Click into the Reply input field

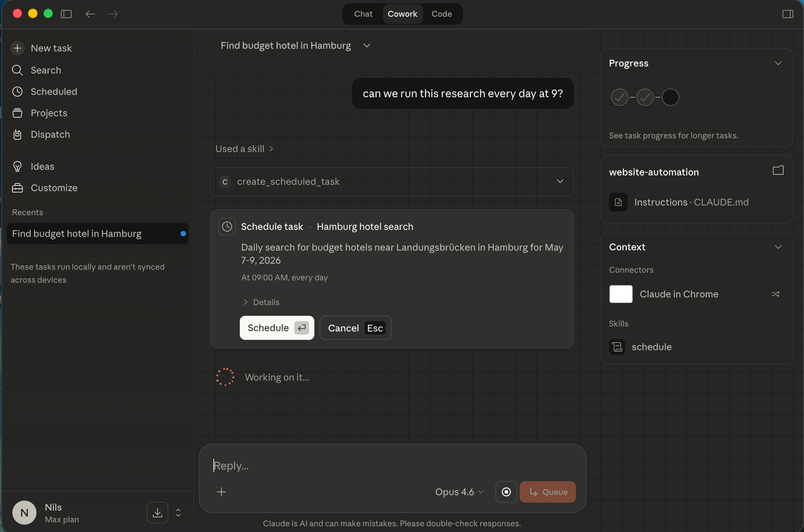point(392,465)
